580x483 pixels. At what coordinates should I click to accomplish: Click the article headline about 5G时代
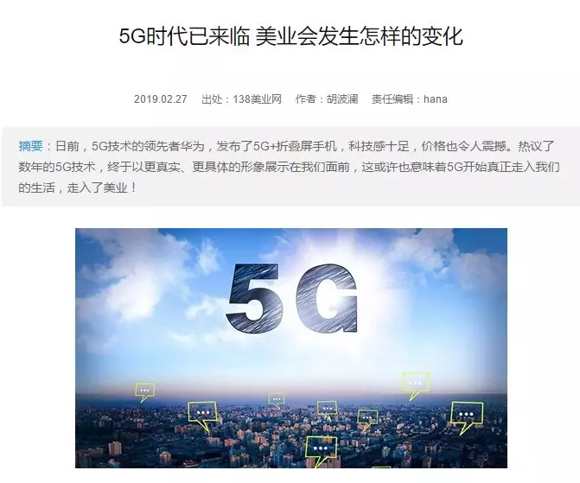click(291, 36)
